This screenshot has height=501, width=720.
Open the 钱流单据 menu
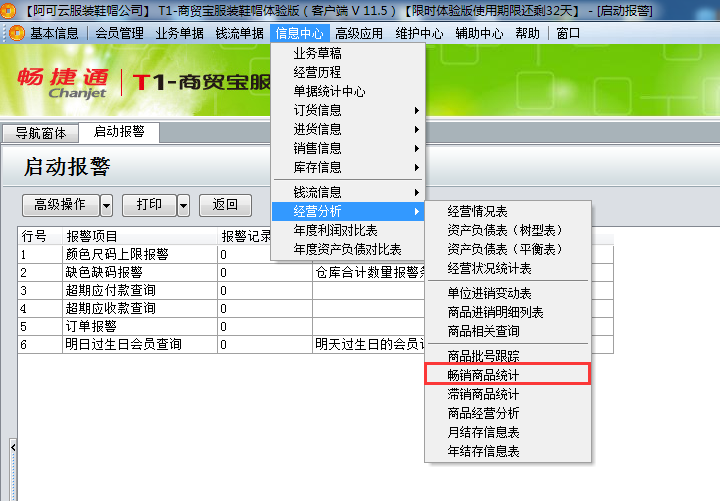240,33
